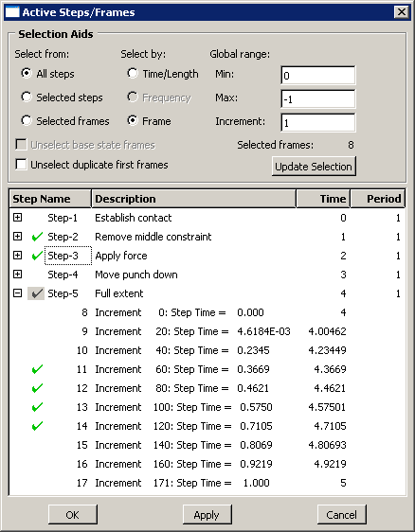Select the Selected steps radio button

pos(27,98)
